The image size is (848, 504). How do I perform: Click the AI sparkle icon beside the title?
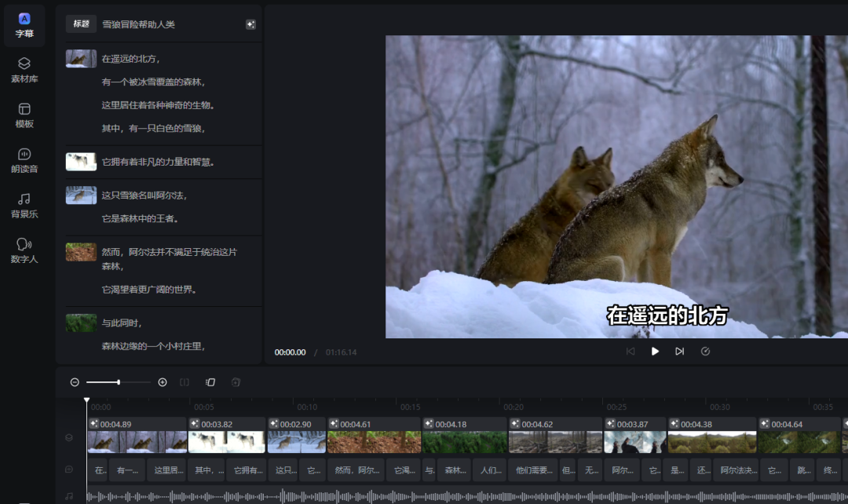tap(250, 24)
